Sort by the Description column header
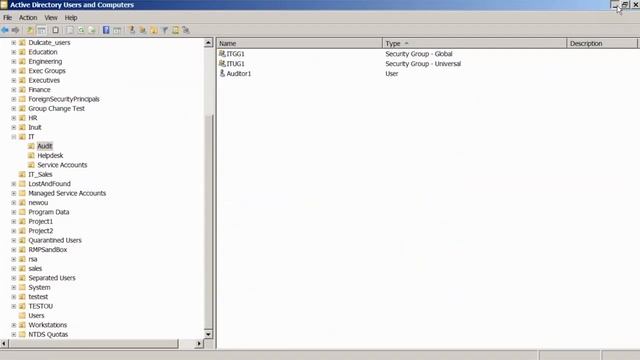640x360 pixels. [x=602, y=43]
